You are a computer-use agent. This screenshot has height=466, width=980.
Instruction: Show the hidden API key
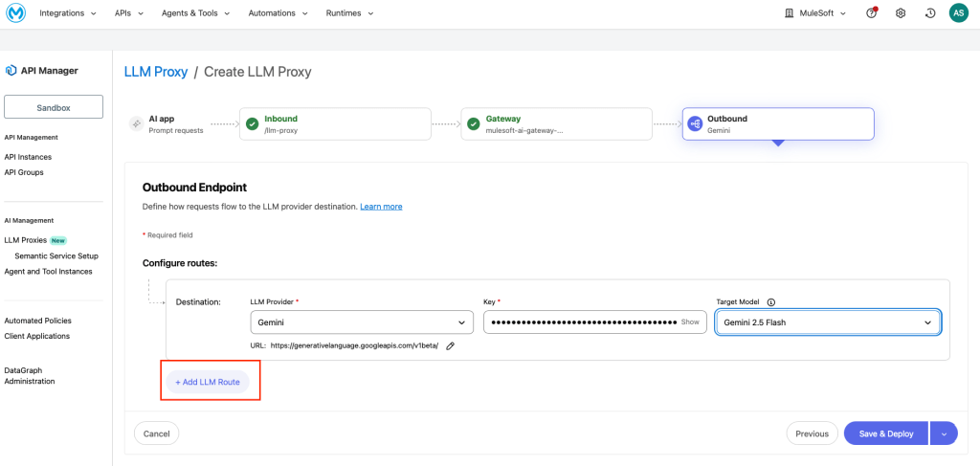coord(690,322)
